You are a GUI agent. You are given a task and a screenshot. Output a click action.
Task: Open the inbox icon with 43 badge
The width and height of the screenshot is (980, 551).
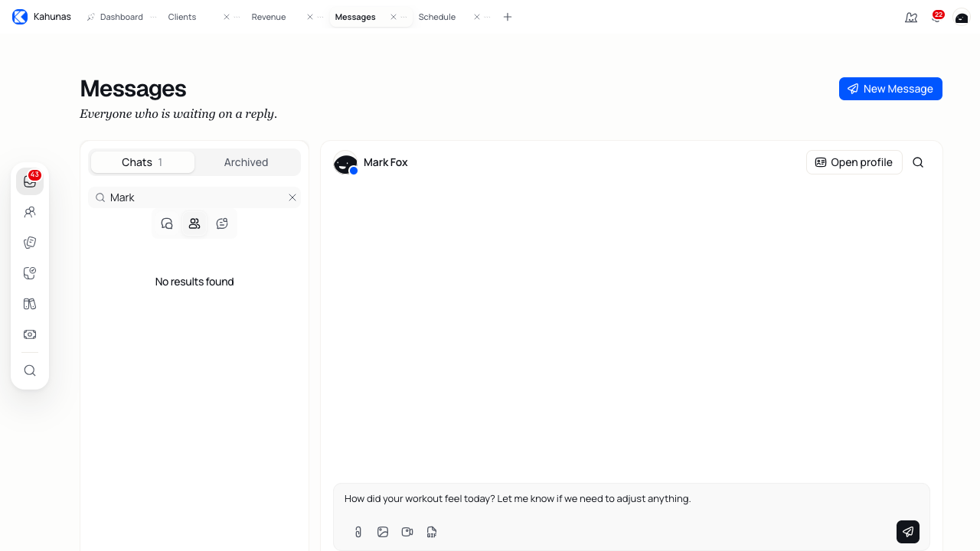30,181
